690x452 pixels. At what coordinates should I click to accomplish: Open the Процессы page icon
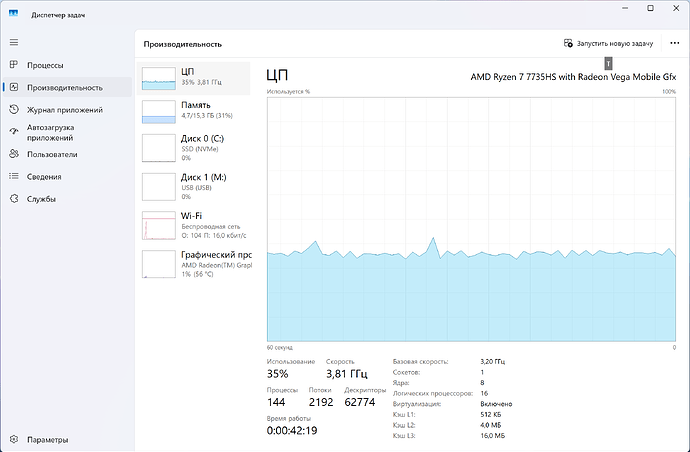(x=14, y=65)
